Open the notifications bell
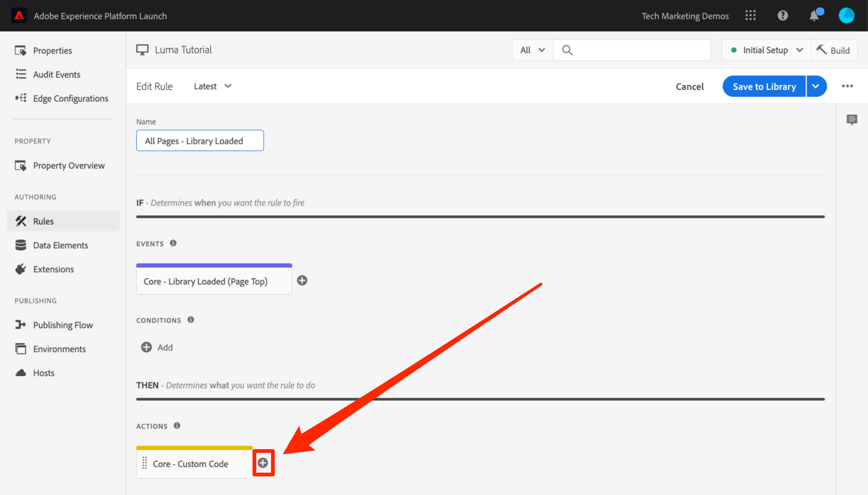 pos(814,16)
